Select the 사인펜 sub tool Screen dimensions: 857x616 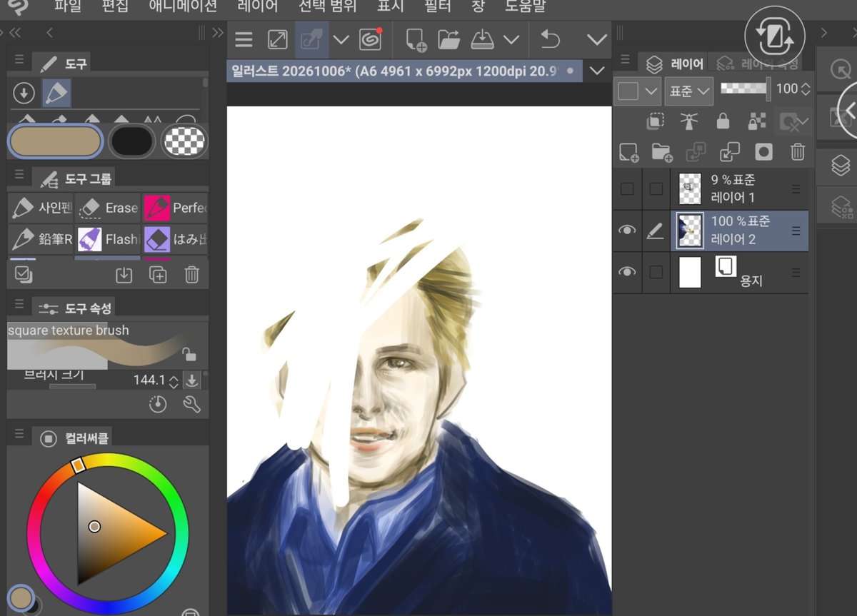[x=41, y=208]
